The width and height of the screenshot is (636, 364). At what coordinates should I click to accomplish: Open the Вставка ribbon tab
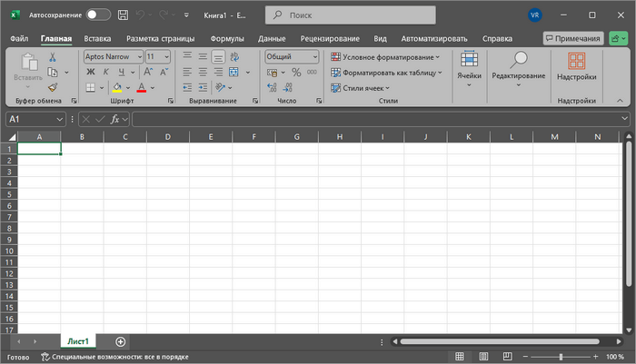pyautogui.click(x=97, y=39)
